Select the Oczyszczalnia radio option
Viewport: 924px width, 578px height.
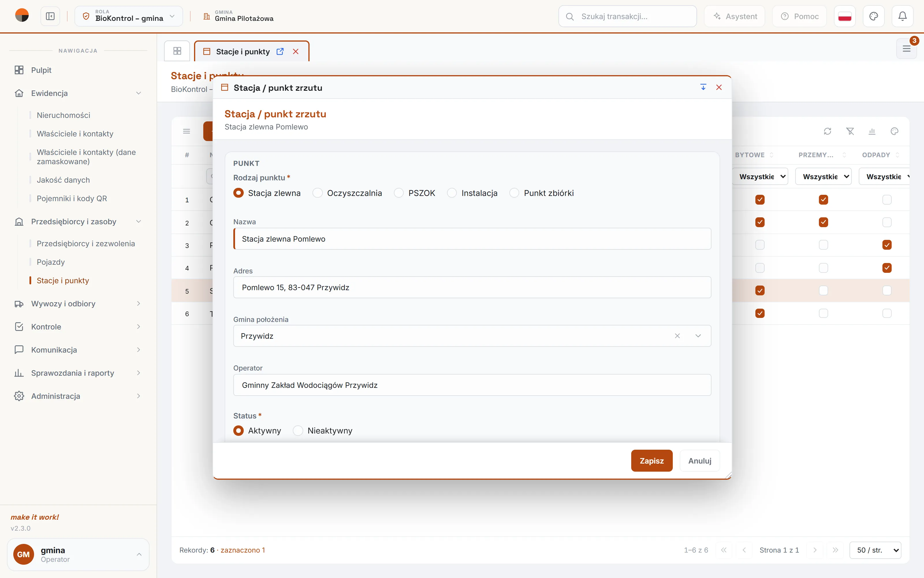(347, 193)
